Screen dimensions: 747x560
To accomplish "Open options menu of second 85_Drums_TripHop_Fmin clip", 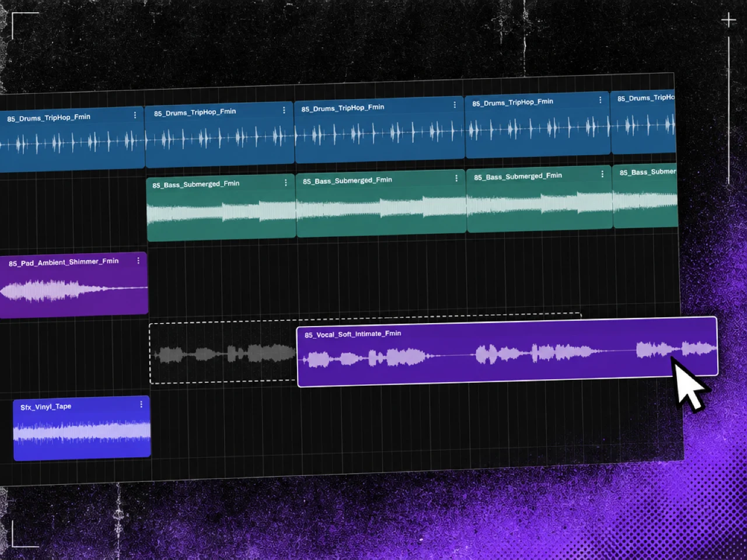I will (284, 110).
